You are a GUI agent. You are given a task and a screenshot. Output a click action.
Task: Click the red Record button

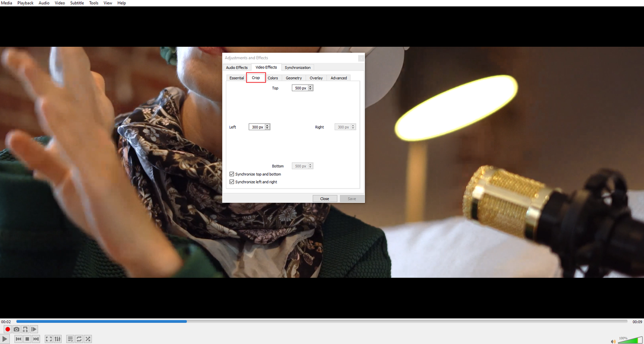click(x=8, y=329)
